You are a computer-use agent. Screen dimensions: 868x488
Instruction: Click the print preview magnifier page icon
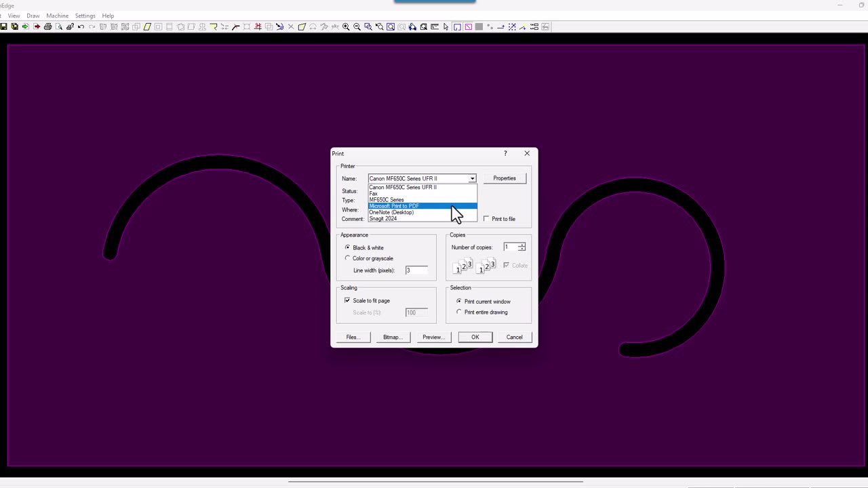coord(59,26)
